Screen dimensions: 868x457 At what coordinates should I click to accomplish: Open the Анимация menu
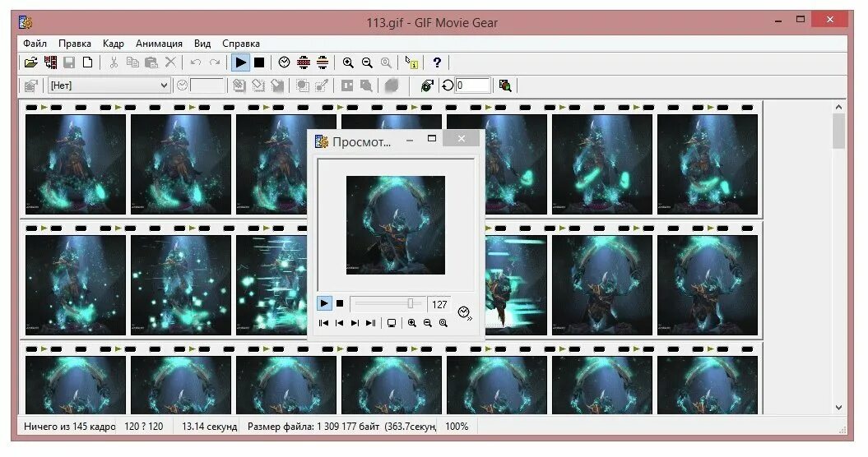click(159, 44)
